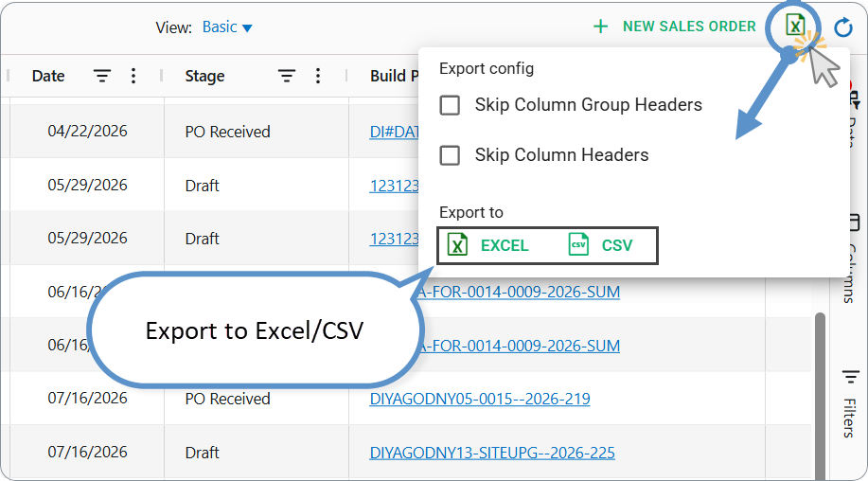
Task: Click the plus icon for new sales order
Action: pyautogui.click(x=601, y=26)
